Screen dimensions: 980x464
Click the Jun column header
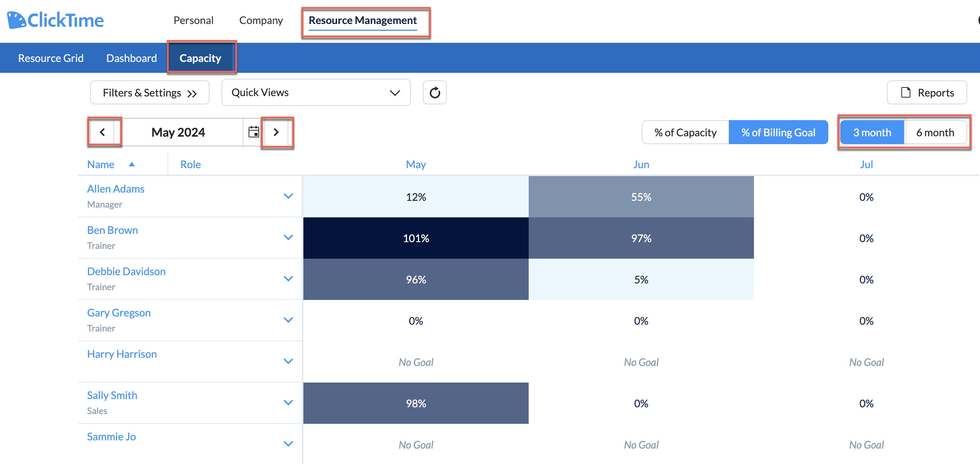click(641, 164)
